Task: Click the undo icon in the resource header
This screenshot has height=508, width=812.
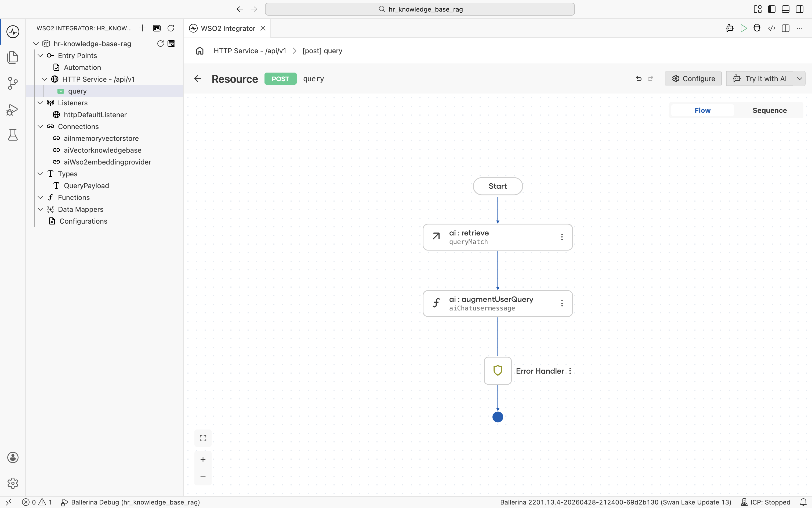Action: [639, 78]
